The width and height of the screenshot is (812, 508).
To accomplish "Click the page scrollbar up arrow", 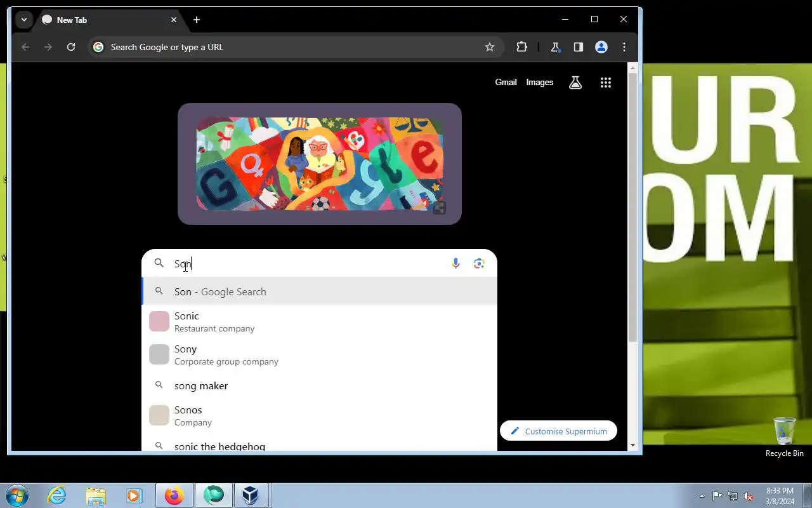I will pos(632,67).
